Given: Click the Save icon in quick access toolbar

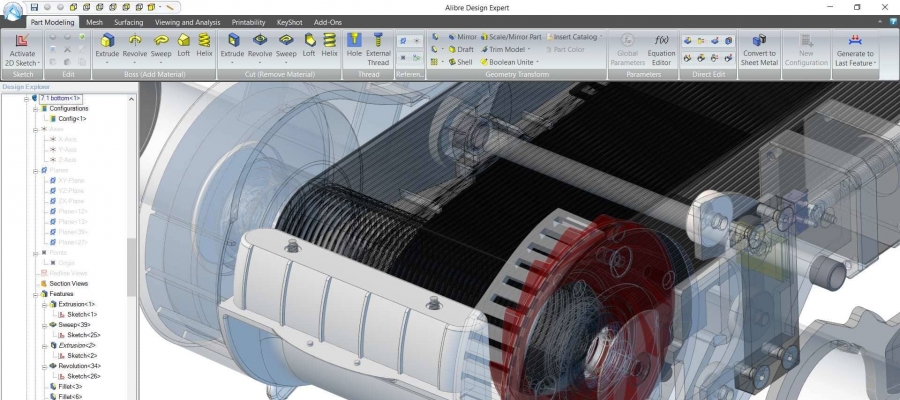Looking at the screenshot, I should pos(34,7).
